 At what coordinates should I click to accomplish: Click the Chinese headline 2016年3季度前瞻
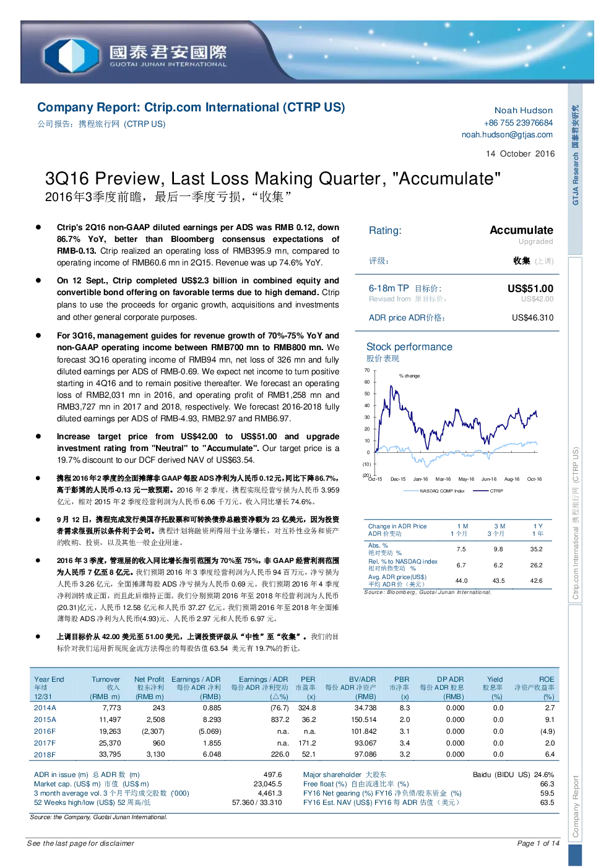click(x=168, y=197)
